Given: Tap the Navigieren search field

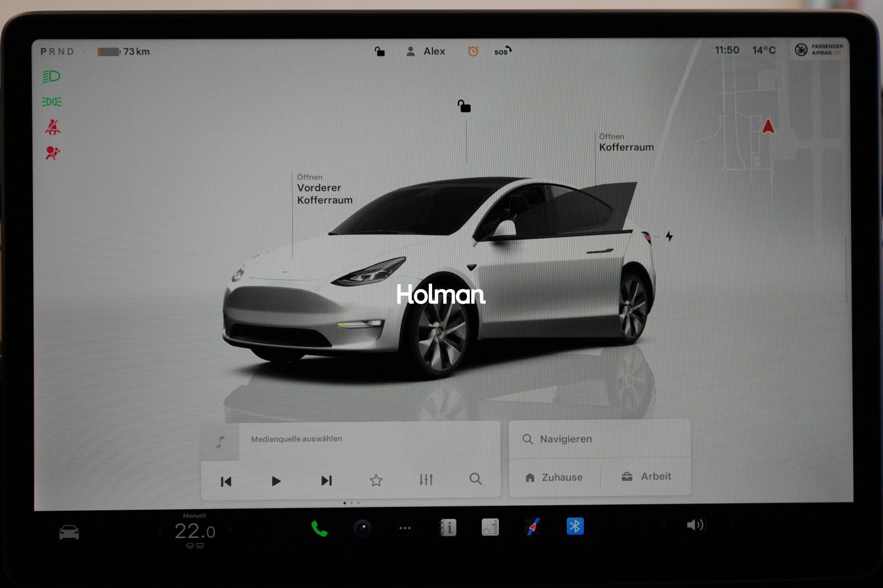Looking at the screenshot, I should click(600, 439).
